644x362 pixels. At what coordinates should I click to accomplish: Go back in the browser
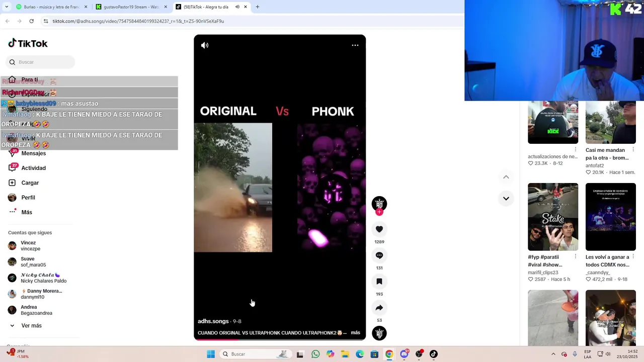[x=7, y=21]
